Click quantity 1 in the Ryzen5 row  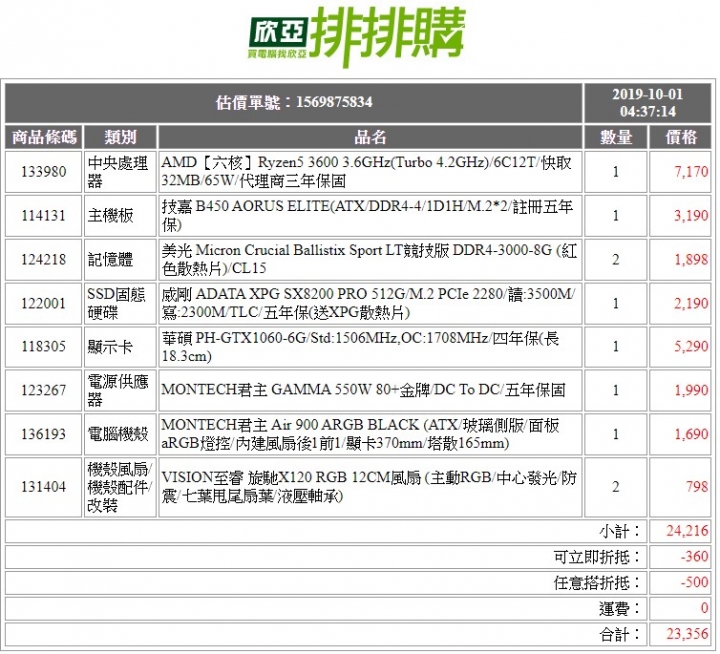(616, 172)
